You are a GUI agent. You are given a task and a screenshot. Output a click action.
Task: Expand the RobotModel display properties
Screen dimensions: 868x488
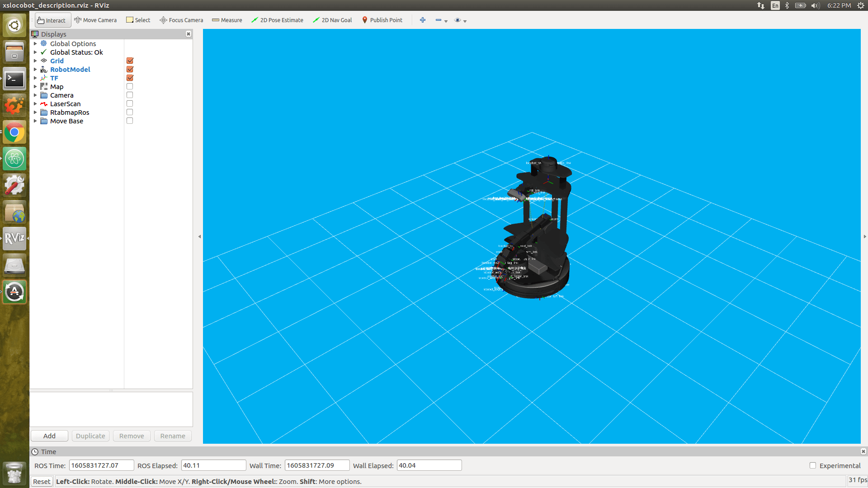click(x=35, y=70)
